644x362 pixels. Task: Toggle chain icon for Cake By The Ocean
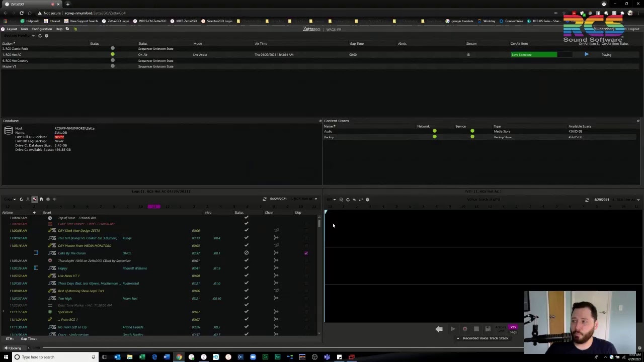click(276, 253)
